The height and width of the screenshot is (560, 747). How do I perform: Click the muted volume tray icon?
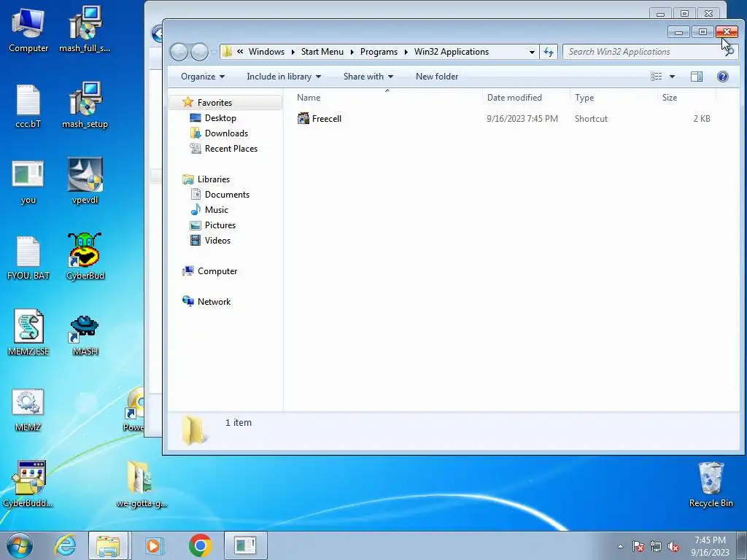(673, 546)
